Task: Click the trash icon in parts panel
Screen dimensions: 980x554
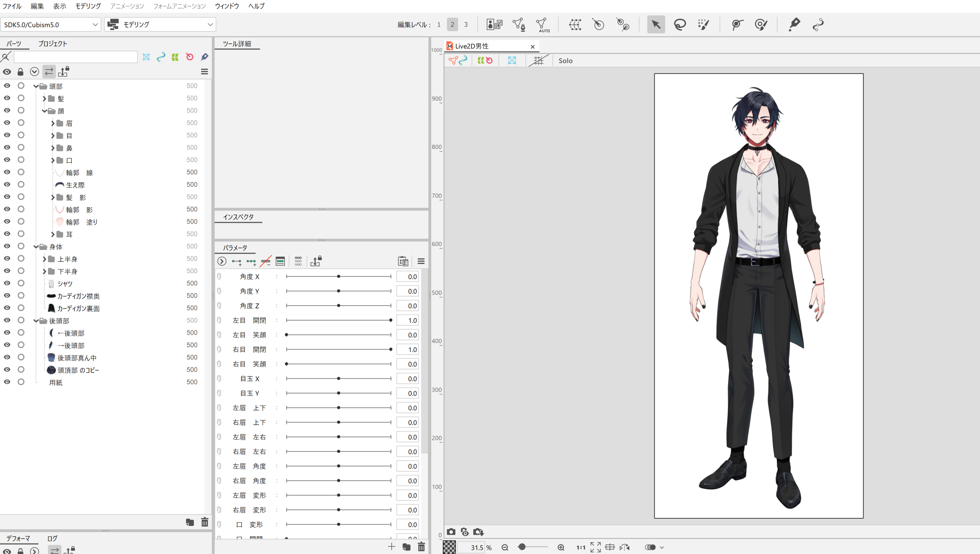Action: (205, 522)
